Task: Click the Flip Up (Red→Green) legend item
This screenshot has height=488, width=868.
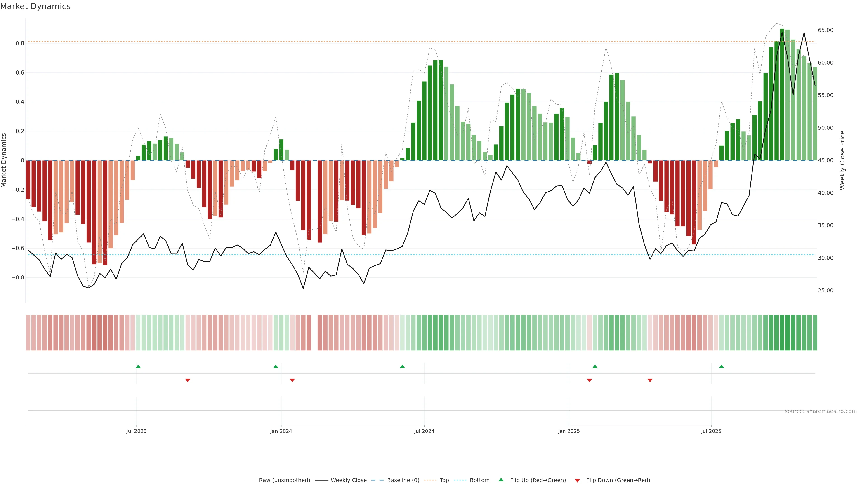Action: point(538,480)
